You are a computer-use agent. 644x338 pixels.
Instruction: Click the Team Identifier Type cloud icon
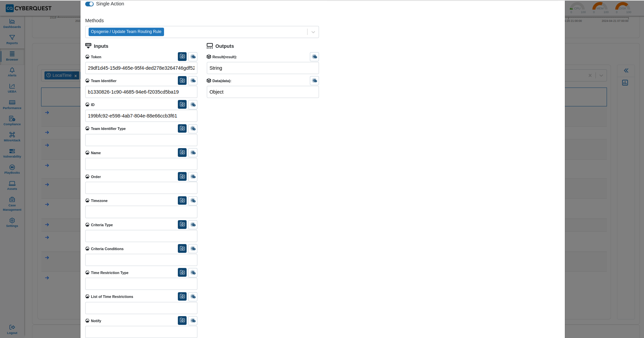(193, 128)
